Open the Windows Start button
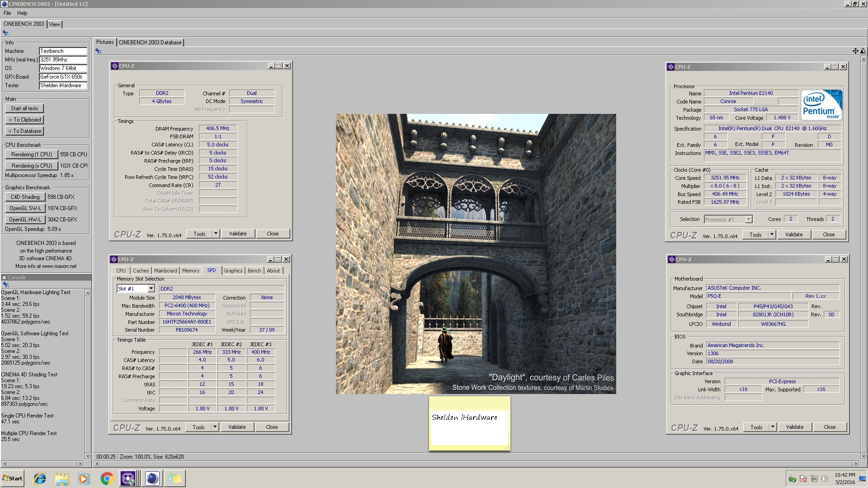This screenshot has width=868, height=488. tap(12, 479)
